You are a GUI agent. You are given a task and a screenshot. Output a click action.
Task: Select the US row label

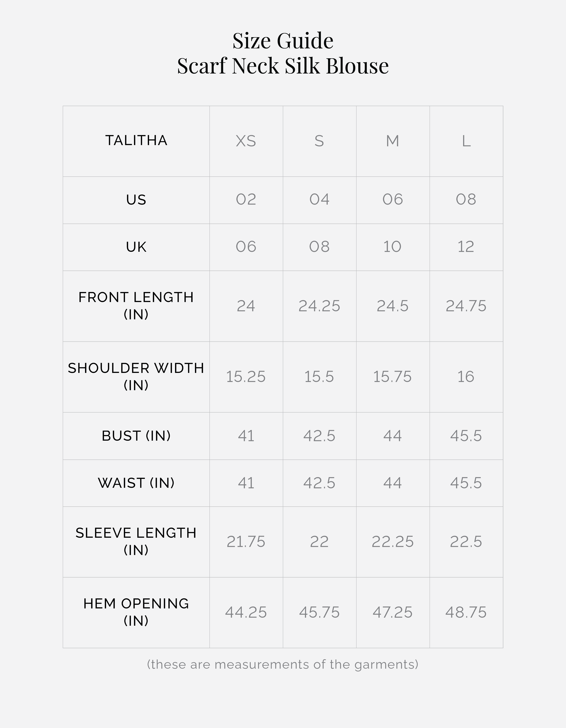(x=136, y=200)
